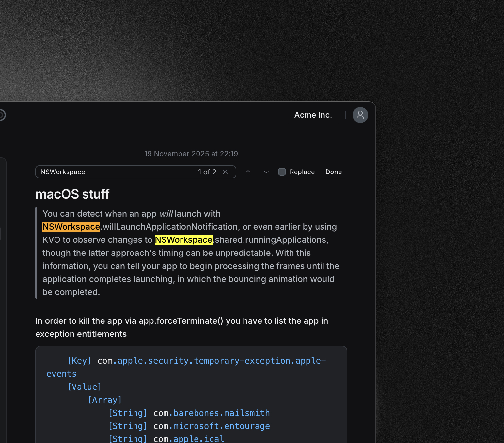Jump to next search match
Image resolution: width=504 pixels, height=443 pixels.
pos(266,172)
